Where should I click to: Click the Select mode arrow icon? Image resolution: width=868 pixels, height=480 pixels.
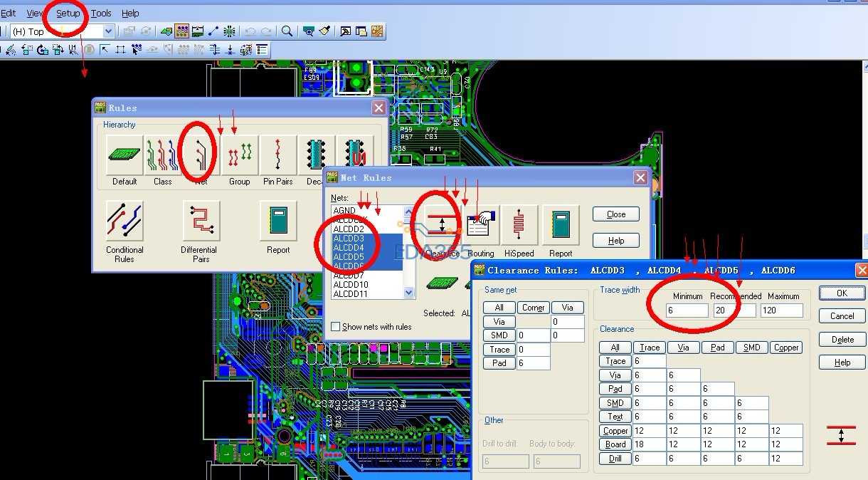pos(105,50)
